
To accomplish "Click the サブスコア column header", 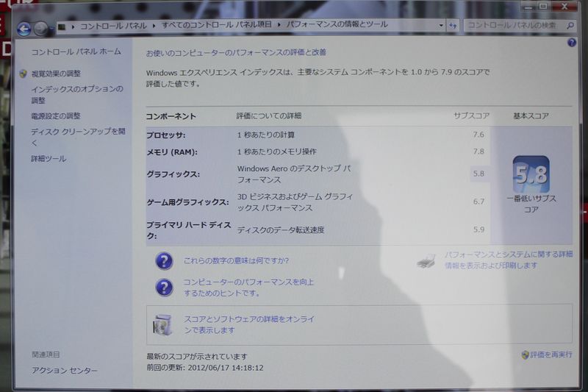I will coord(471,116).
